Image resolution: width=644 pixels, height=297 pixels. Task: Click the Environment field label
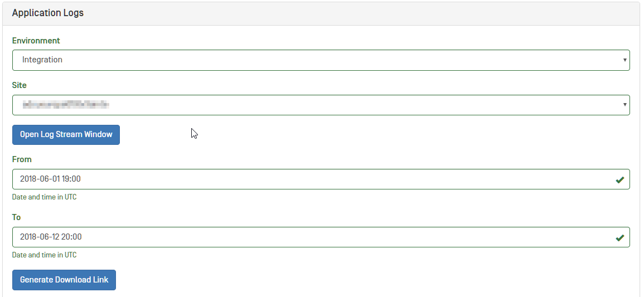(36, 41)
